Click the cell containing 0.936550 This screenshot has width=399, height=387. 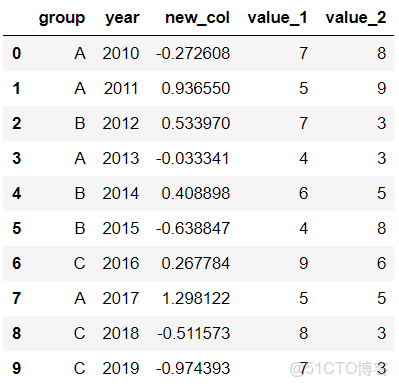[x=196, y=88]
